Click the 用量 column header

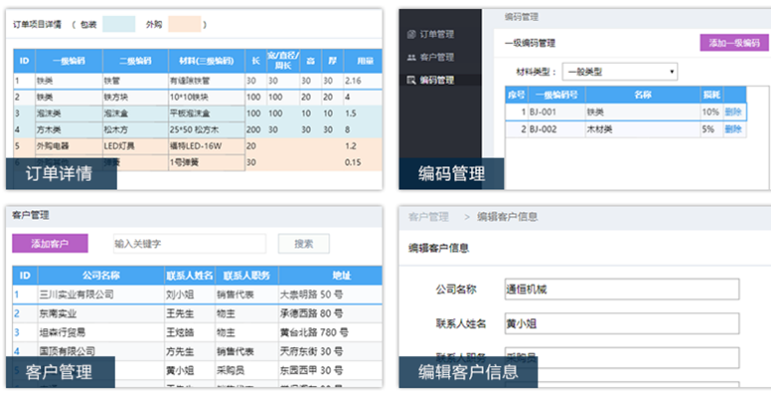pyautogui.click(x=363, y=61)
